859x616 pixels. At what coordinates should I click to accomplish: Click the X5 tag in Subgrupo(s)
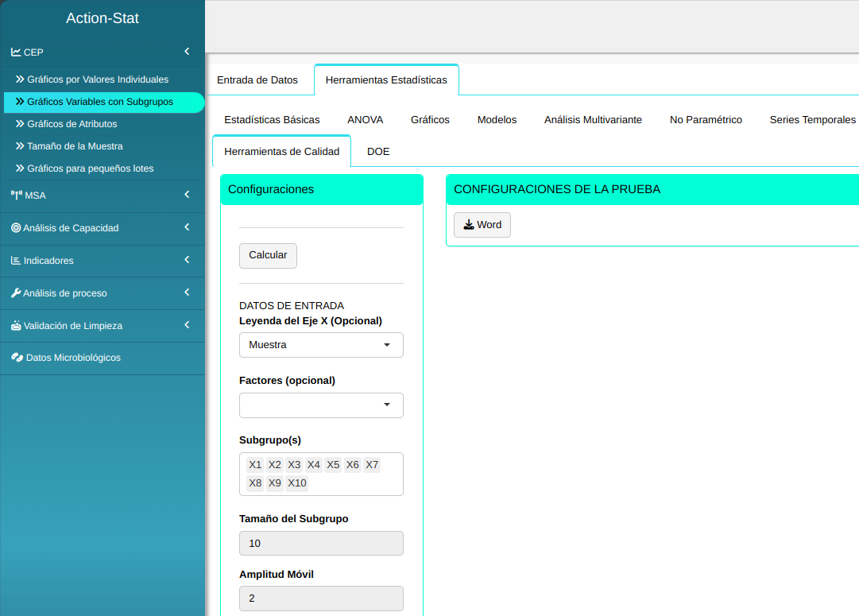pyautogui.click(x=333, y=464)
